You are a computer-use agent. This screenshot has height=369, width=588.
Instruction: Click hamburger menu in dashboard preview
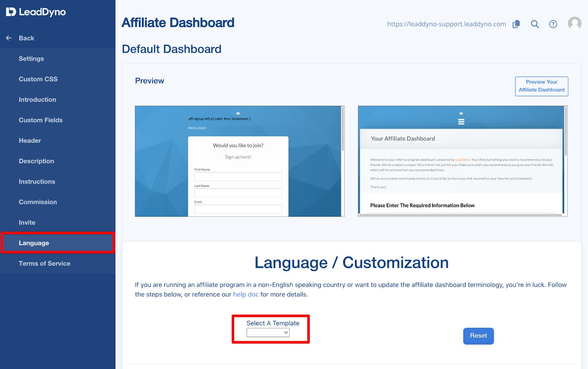coord(461,122)
